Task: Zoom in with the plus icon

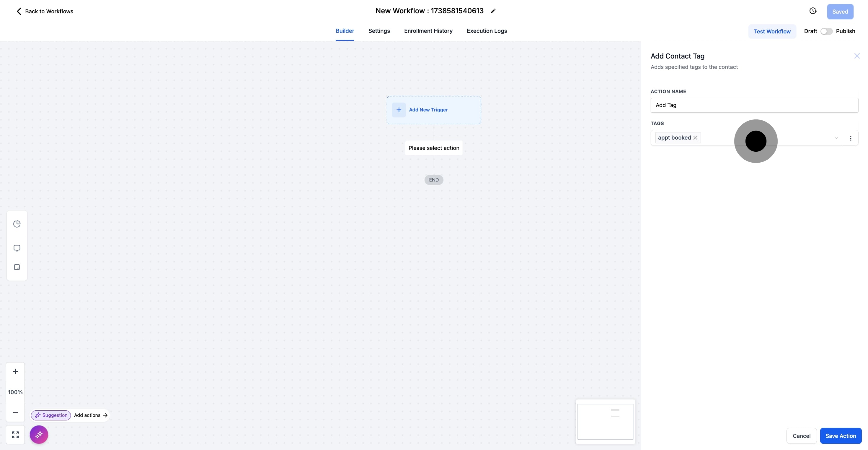Action: tap(15, 371)
